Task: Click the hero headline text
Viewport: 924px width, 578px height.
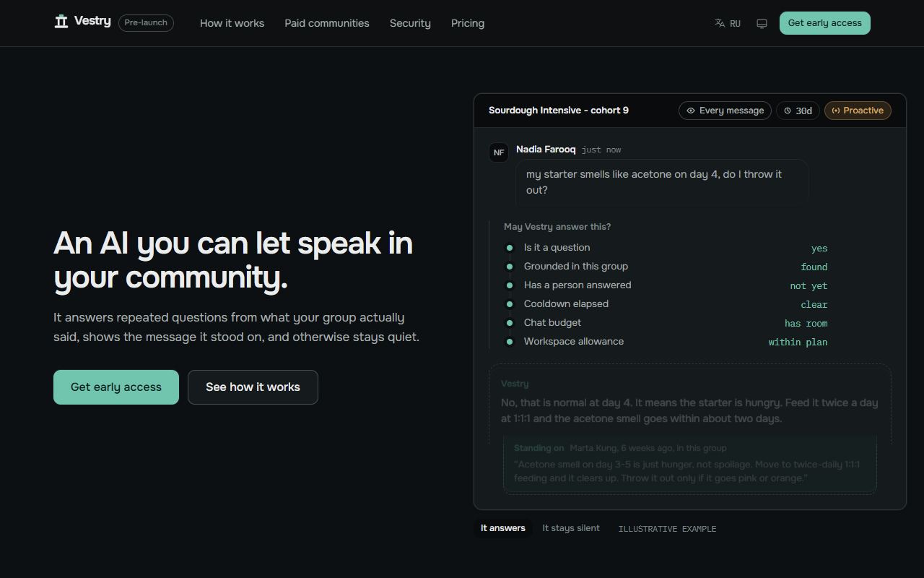Action: pyautogui.click(x=233, y=260)
